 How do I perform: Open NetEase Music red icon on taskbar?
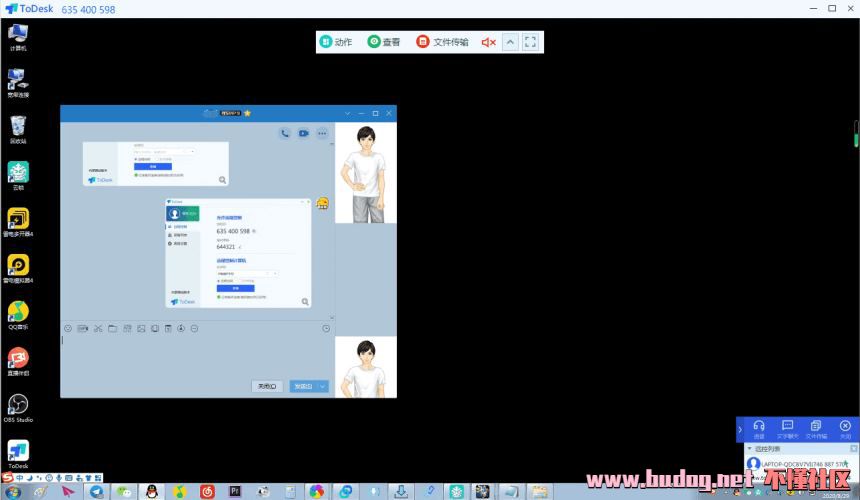[x=207, y=492]
